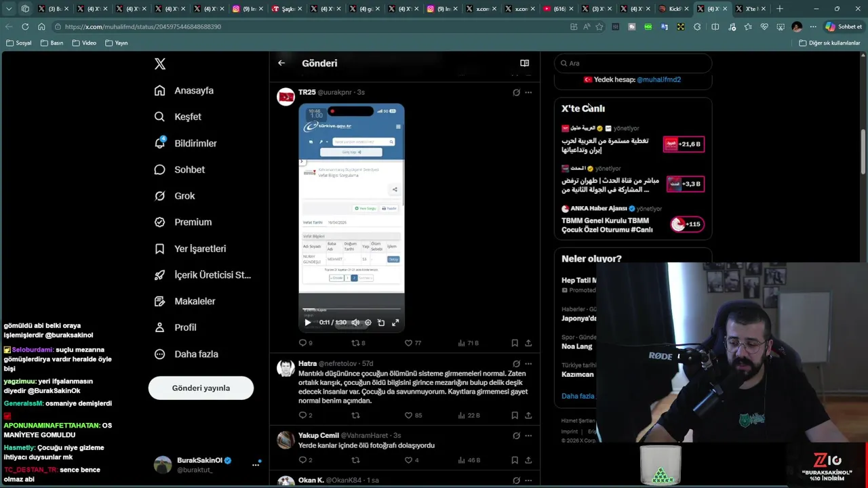Toggle picture-in-picture on video
The height and width of the screenshot is (488, 868).
tap(381, 323)
